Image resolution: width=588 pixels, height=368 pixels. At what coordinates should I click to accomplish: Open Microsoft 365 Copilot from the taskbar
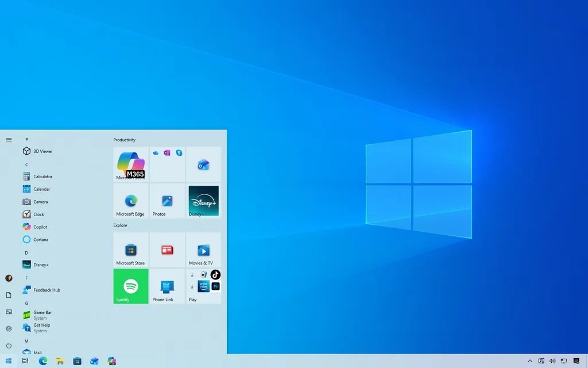coord(112,361)
